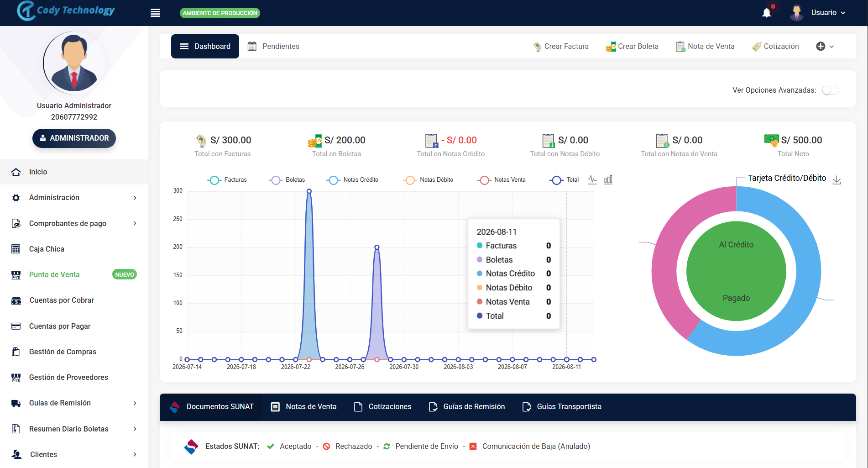This screenshot has width=868, height=468.
Task: Click the ADMINISTRADOR button
Action: (x=74, y=138)
